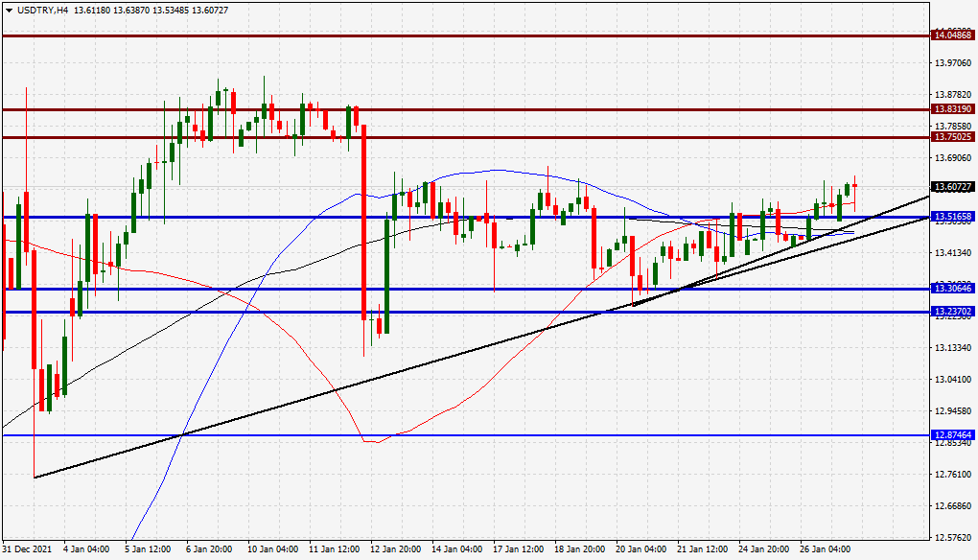The image size is (978, 560).
Task: Click the 20 Jan 04:00 time label
Action: [x=640, y=549]
